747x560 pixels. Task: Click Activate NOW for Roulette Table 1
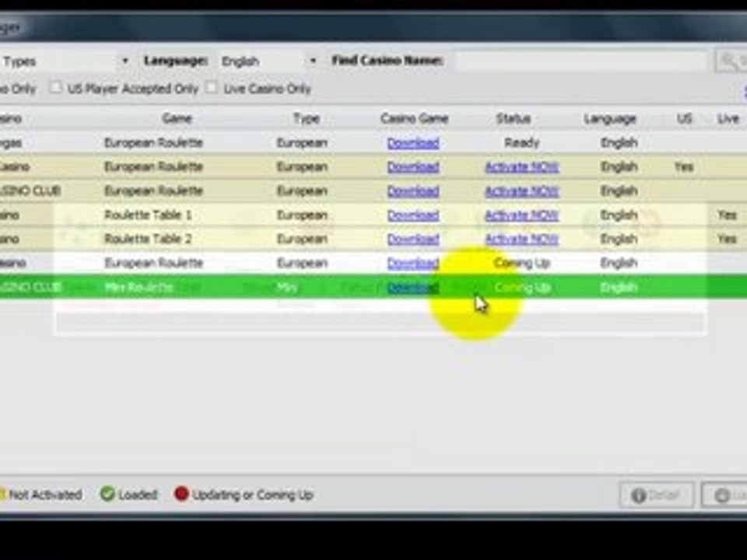pyautogui.click(x=521, y=215)
